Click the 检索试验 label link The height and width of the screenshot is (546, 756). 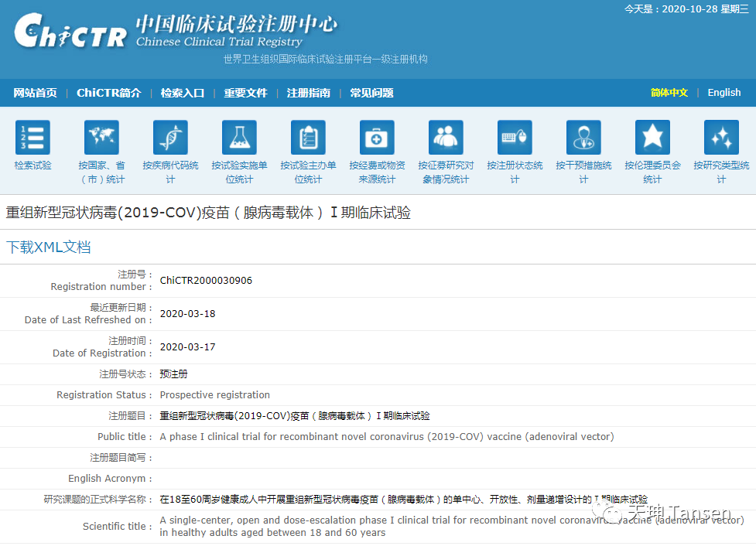[32, 166]
